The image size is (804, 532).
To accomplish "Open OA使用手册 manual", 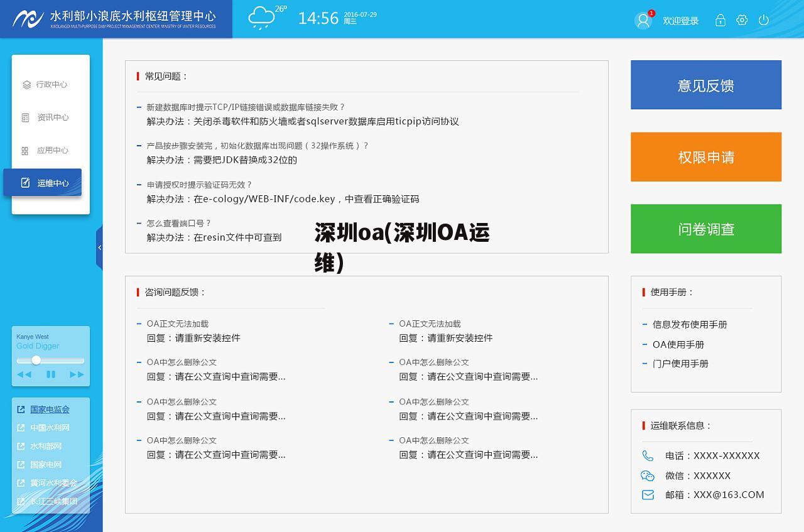I will [678, 344].
